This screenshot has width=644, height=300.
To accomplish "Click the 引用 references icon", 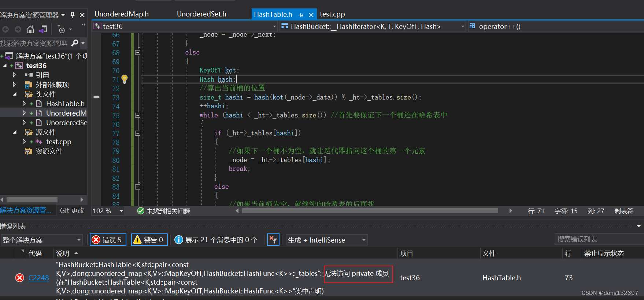I will [x=29, y=75].
